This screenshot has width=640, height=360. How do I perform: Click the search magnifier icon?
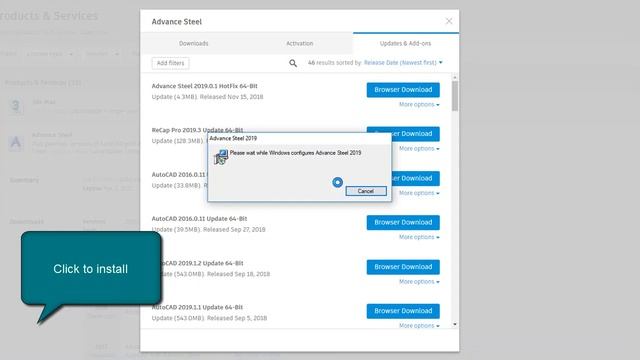(293, 63)
